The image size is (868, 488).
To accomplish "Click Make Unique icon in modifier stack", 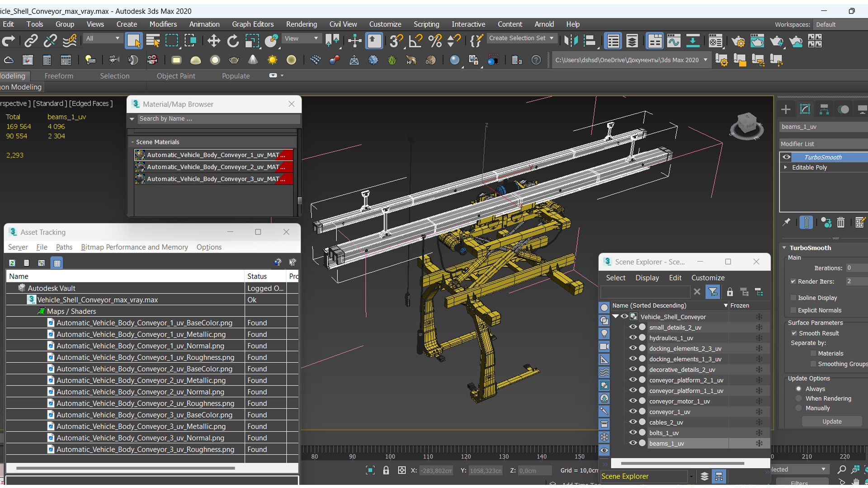I will (826, 222).
